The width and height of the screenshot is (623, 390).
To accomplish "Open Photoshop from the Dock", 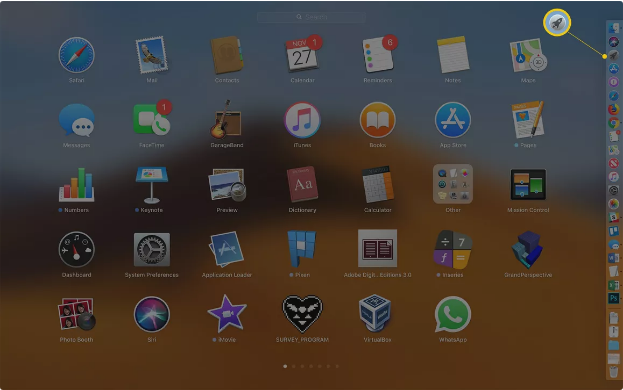I will tap(613, 299).
